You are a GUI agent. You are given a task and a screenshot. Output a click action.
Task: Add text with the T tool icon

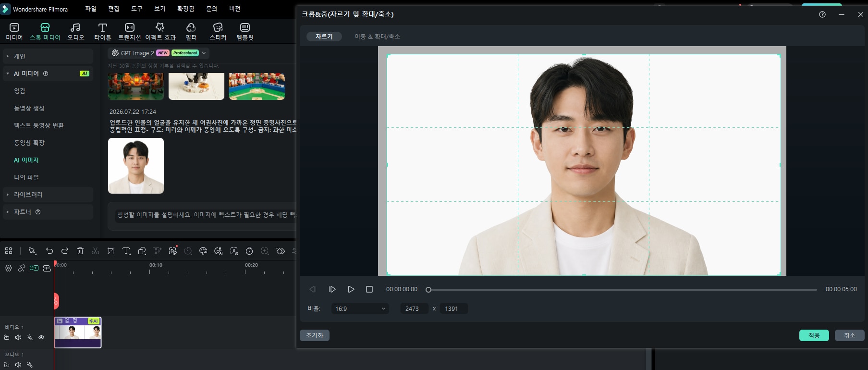[x=126, y=251]
